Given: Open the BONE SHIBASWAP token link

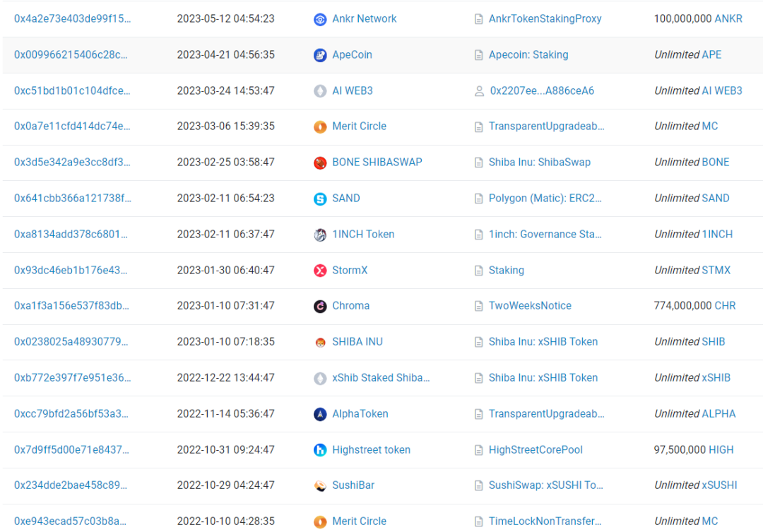Looking at the screenshot, I should pyautogui.click(x=377, y=162).
